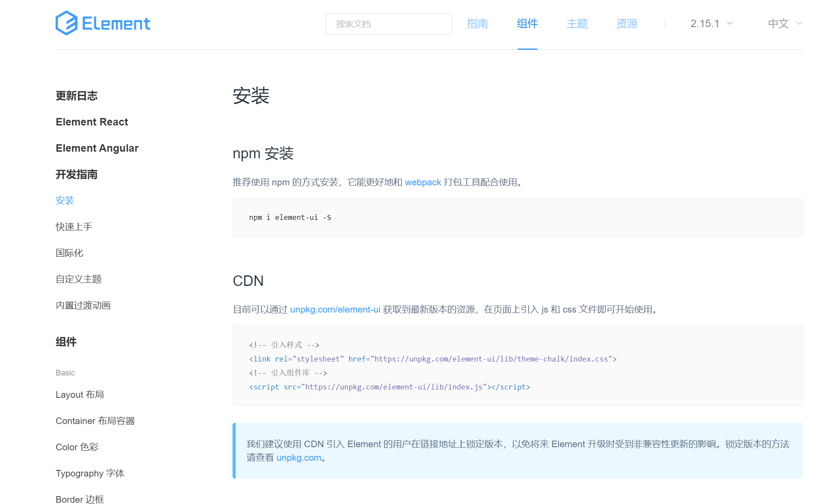Open Layout 布局 component page
Screen dimensions: 820x504
click(x=80, y=395)
